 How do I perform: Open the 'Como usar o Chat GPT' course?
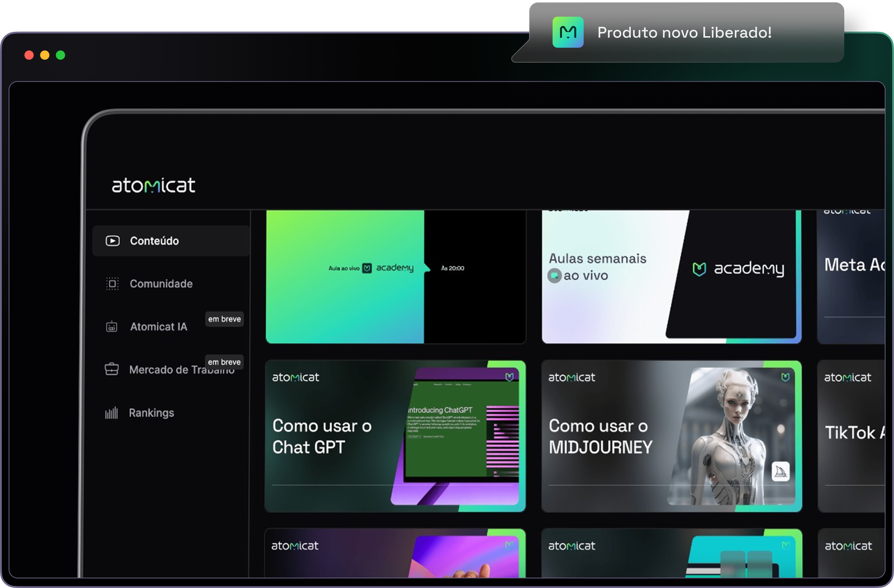(395, 436)
